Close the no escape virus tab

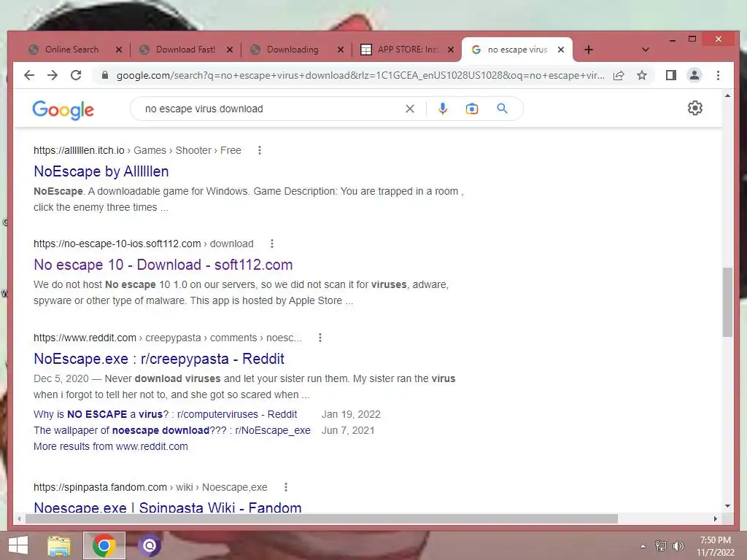pyautogui.click(x=561, y=50)
